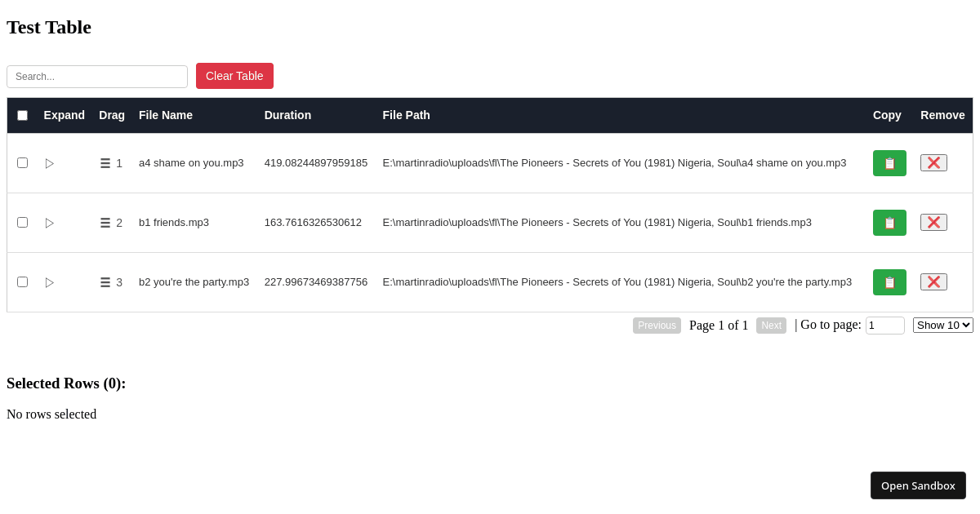Open Sandbox button at bottom right
This screenshot has height=514, width=980.
pyautogui.click(x=918, y=485)
